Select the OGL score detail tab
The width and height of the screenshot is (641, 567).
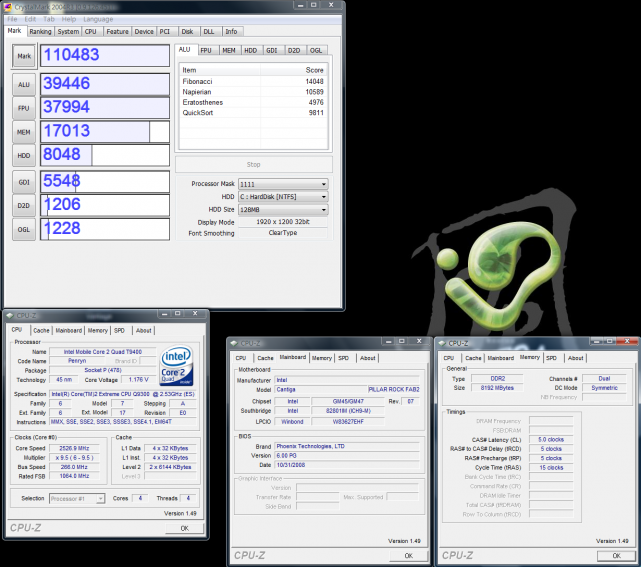pos(316,50)
